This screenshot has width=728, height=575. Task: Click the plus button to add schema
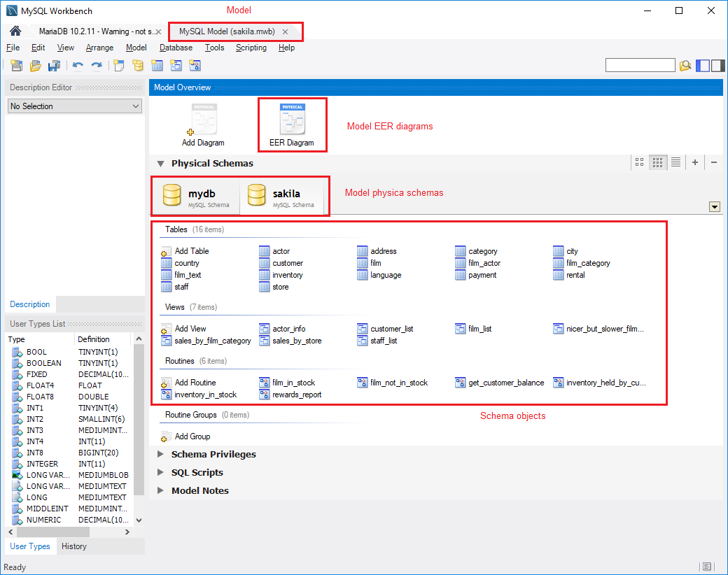point(695,162)
